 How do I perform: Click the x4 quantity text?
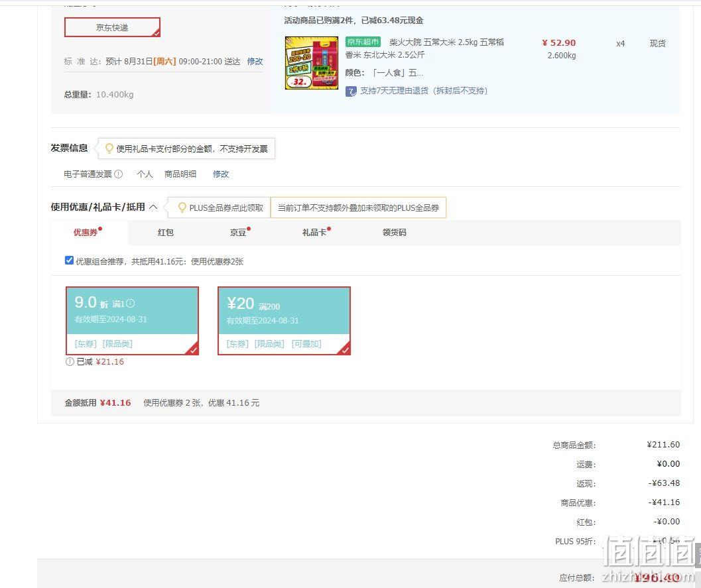click(x=621, y=44)
